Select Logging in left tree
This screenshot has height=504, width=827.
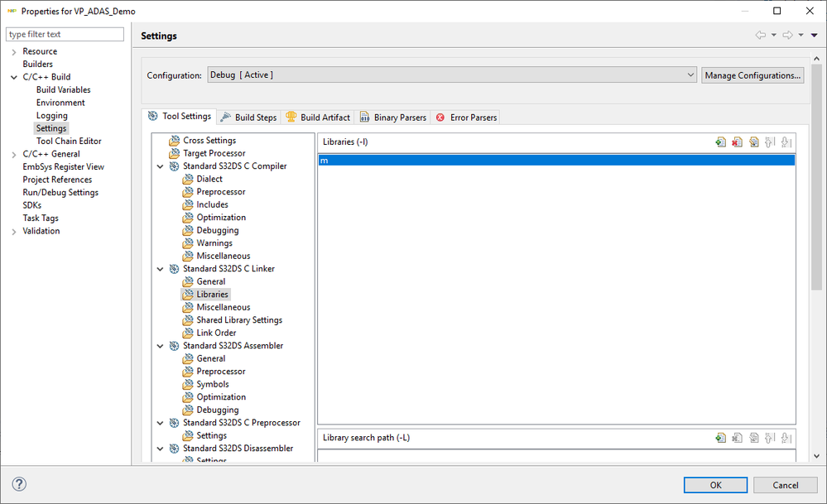point(51,116)
